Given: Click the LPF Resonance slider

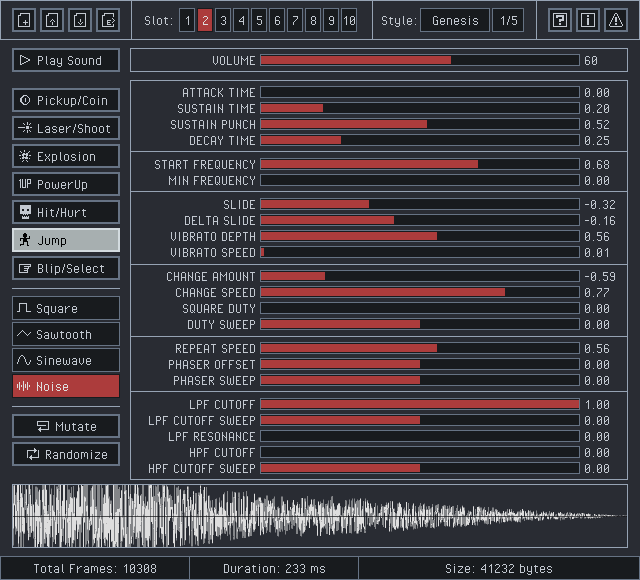Looking at the screenshot, I should pyautogui.click(x=420, y=436).
